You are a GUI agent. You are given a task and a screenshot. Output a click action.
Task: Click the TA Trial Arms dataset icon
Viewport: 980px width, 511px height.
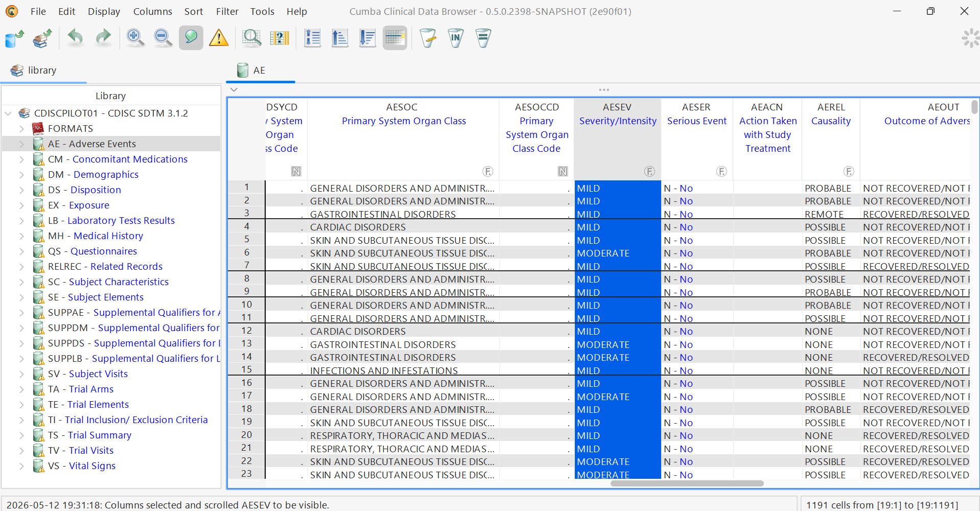(x=38, y=389)
